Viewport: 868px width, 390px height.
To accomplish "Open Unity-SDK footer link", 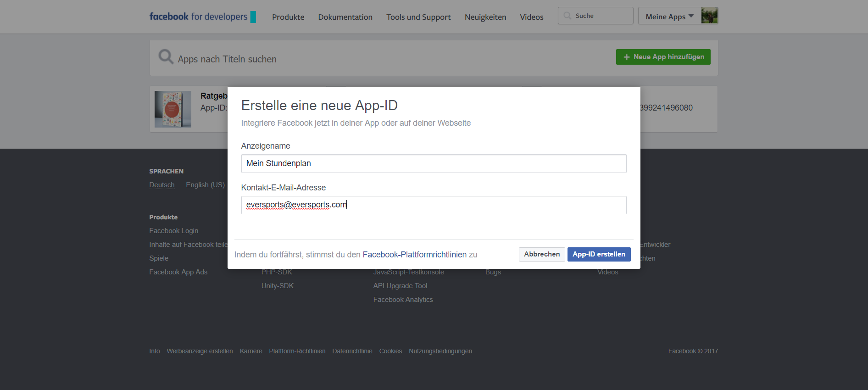I will (x=278, y=286).
